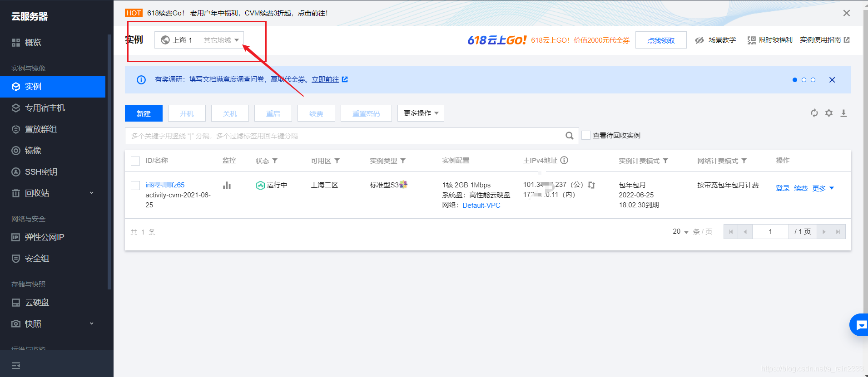Image resolution: width=868 pixels, height=377 pixels.
Task: Click the convert IP icon beside public address
Action: coord(591,185)
